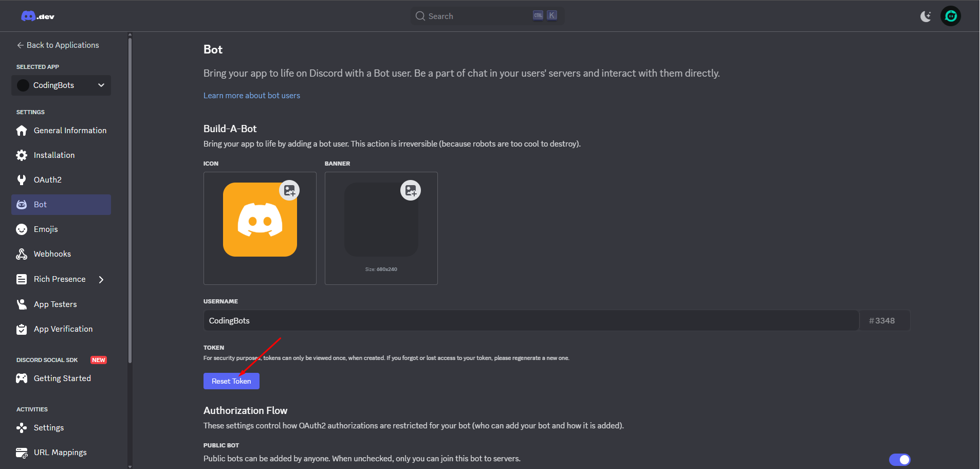Click the Search field at top
Screen dimensions: 980x469
pyautogui.click(x=487, y=16)
